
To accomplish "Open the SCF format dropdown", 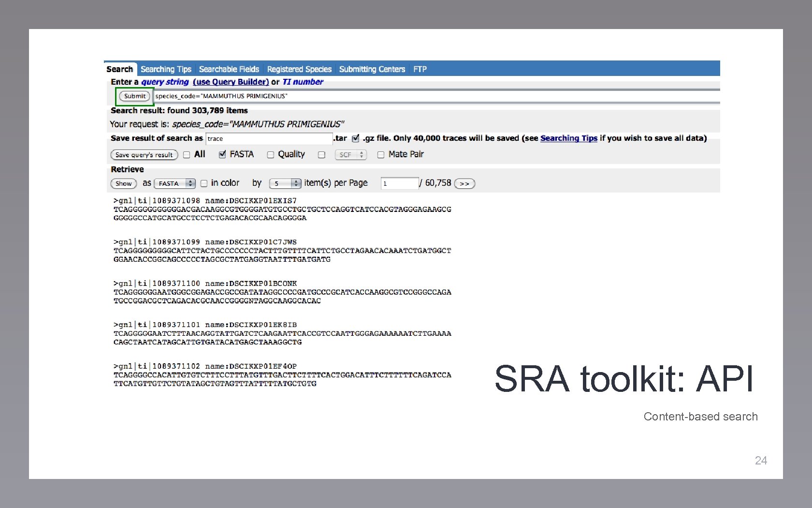I will [x=350, y=155].
